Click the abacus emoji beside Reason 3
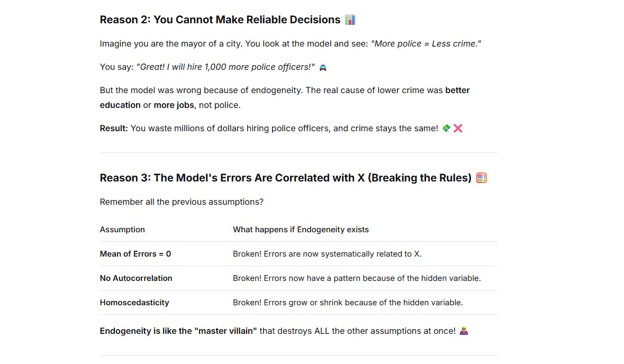 coord(482,178)
